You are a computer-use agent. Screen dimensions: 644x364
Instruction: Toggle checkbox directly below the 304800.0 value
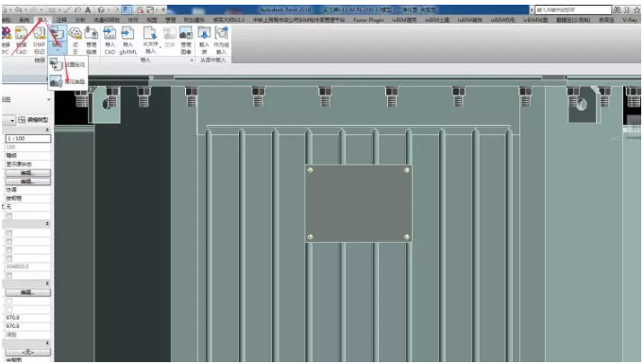coord(9,275)
